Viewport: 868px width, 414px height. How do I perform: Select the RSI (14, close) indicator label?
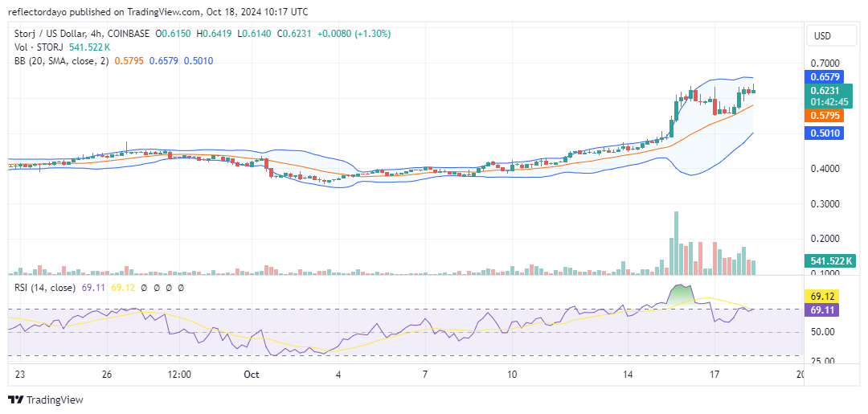click(x=44, y=288)
